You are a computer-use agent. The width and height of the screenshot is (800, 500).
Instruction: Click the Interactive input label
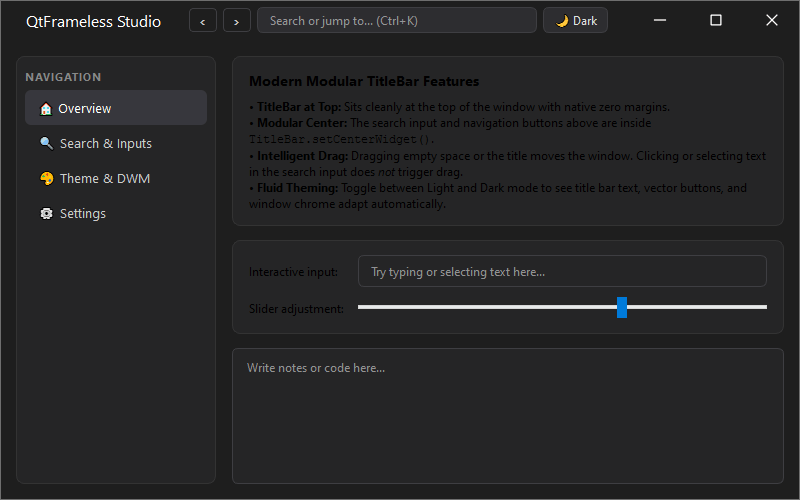pos(293,272)
